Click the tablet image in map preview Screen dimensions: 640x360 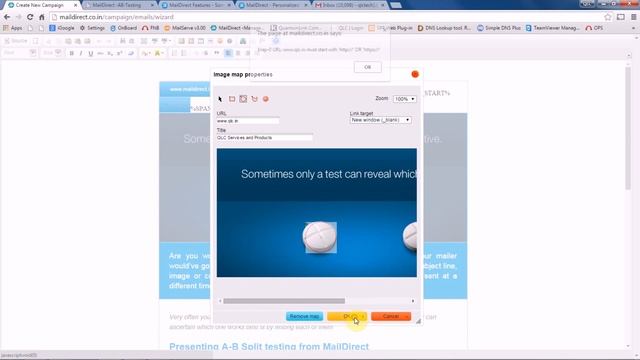[x=320, y=237]
